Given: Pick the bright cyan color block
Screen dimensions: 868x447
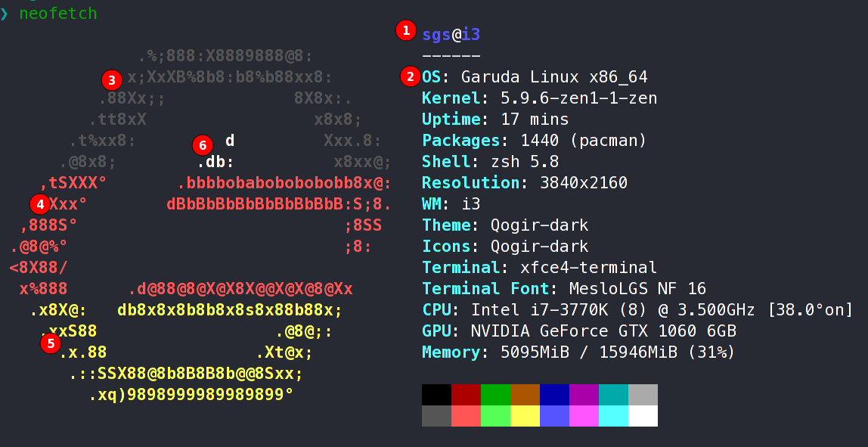Looking at the screenshot, I should coord(613,416).
